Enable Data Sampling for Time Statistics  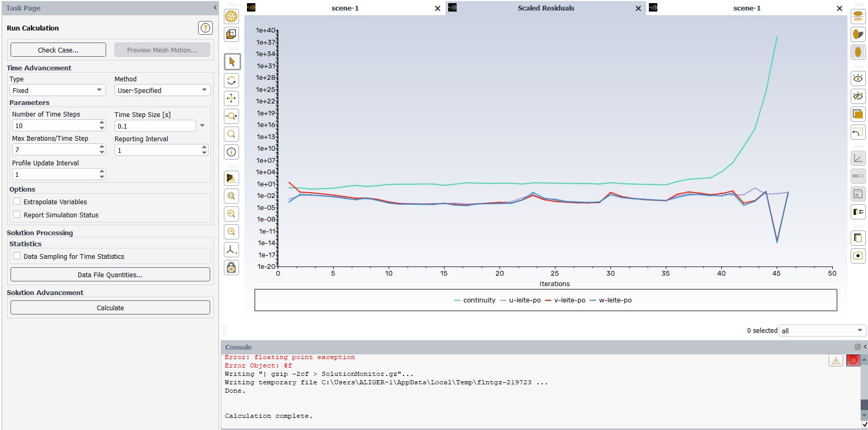tap(17, 256)
